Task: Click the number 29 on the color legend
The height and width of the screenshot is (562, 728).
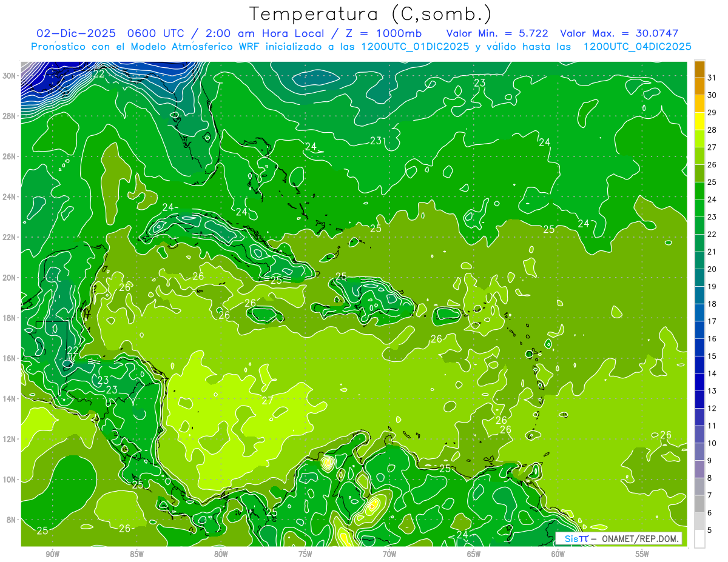Action: click(x=712, y=113)
